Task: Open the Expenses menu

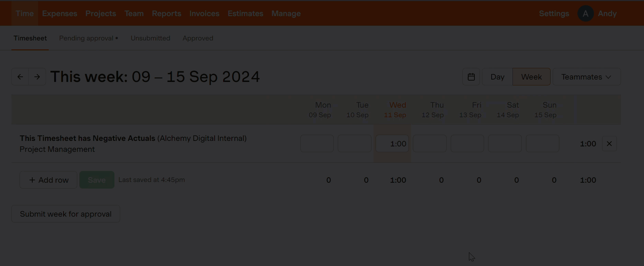Action: [60, 13]
